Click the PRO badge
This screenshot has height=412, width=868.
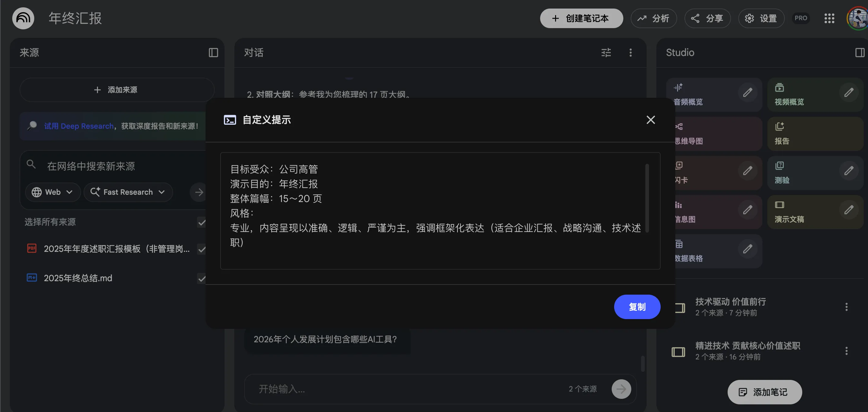tap(801, 18)
